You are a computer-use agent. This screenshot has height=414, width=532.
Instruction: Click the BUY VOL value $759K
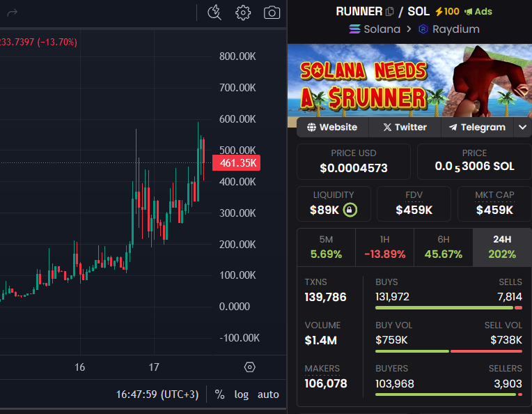click(x=391, y=340)
